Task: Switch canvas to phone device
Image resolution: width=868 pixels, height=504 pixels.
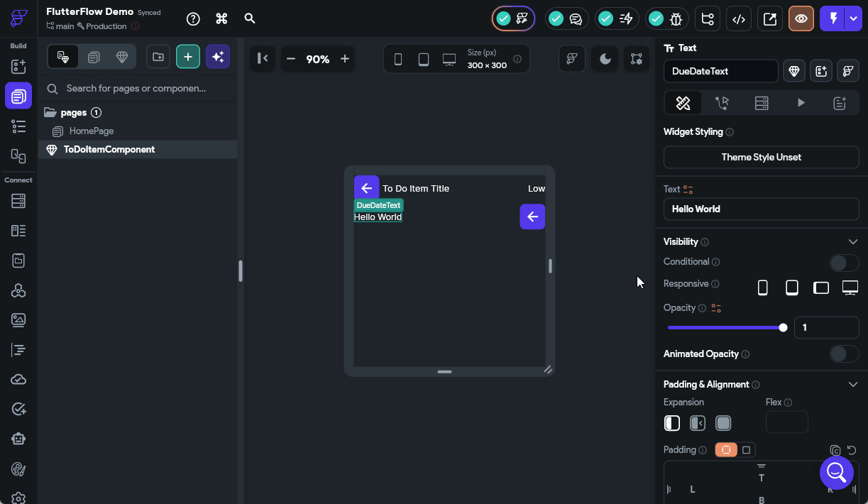Action: point(398,60)
